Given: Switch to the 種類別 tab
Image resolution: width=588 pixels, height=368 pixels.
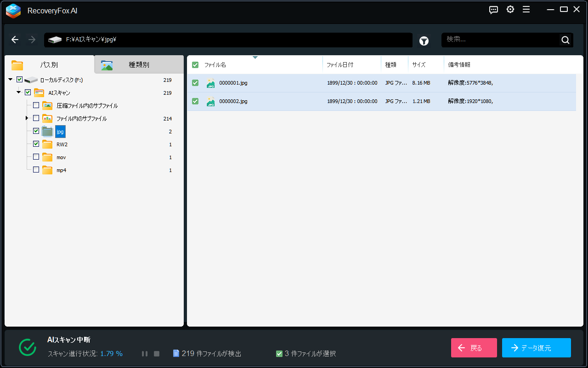Looking at the screenshot, I should coord(138,65).
